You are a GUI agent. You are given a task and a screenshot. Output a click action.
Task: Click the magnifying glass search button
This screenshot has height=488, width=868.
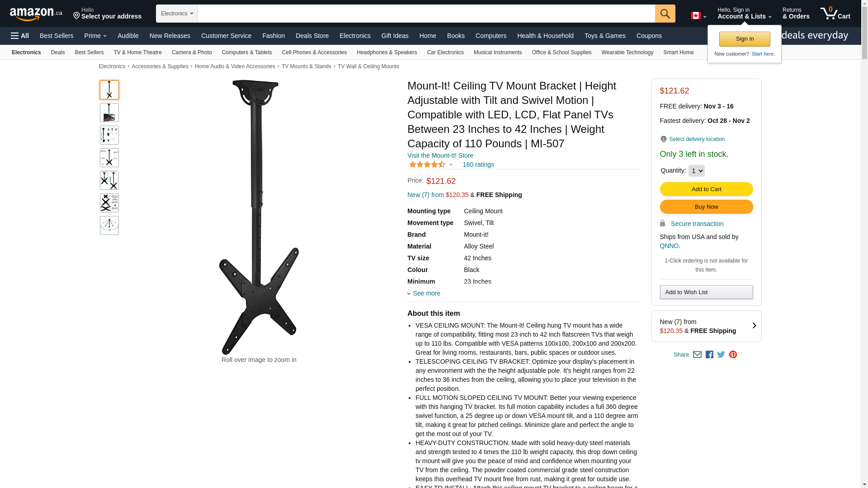pos(665,14)
